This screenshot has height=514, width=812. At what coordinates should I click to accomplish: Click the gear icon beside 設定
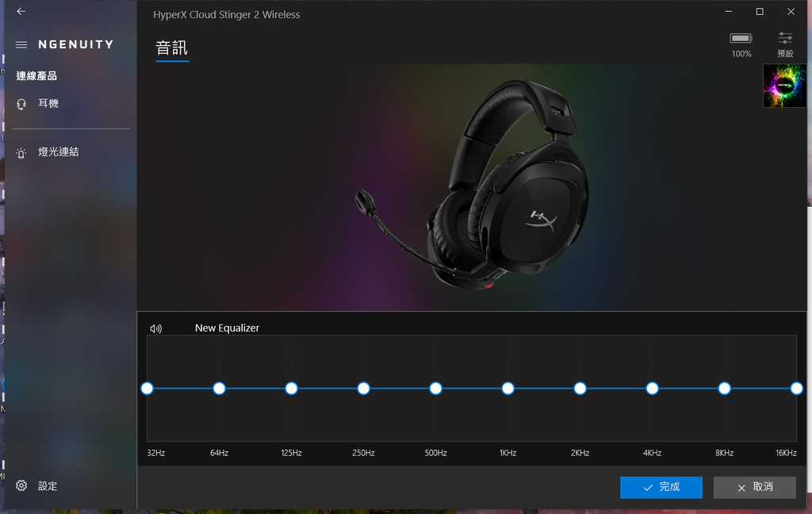pyautogui.click(x=21, y=485)
